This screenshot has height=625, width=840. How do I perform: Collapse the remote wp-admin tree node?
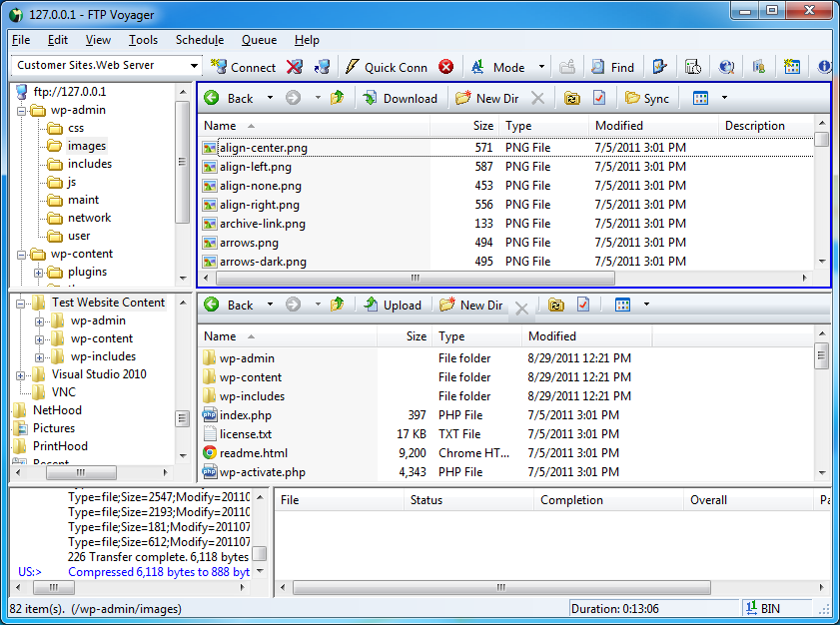point(21,112)
